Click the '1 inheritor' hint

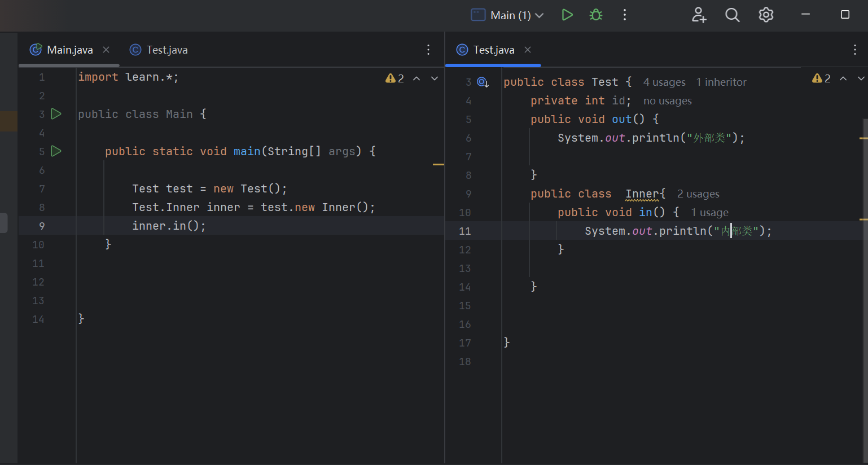(x=721, y=82)
